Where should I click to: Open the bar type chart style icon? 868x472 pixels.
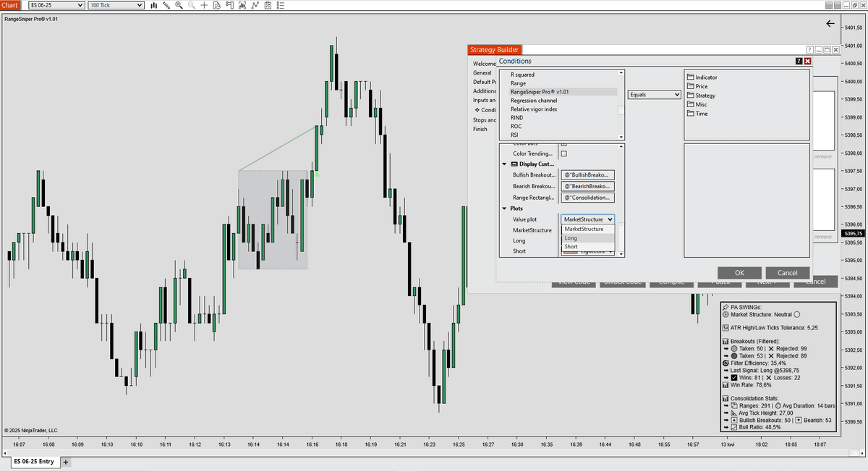153,5
